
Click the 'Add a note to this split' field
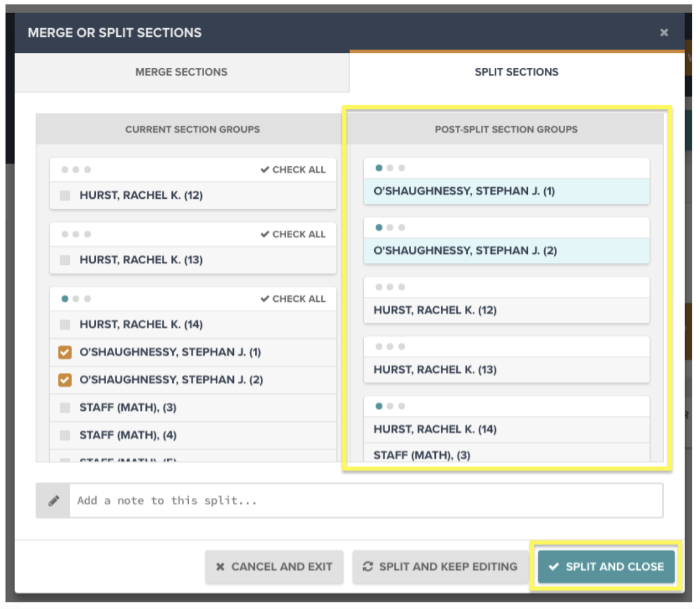tap(365, 501)
